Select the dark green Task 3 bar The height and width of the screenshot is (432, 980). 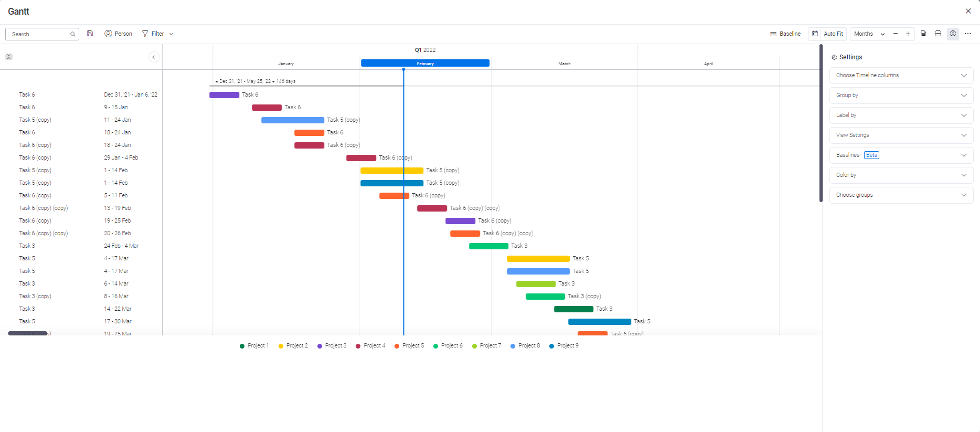[x=574, y=309]
